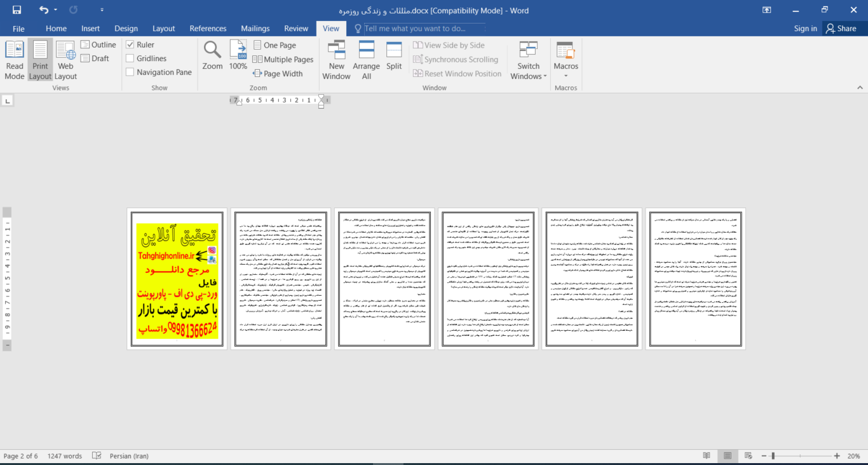This screenshot has height=465, width=868.
Task: Open Ribbon Display Options
Action: (767, 10)
